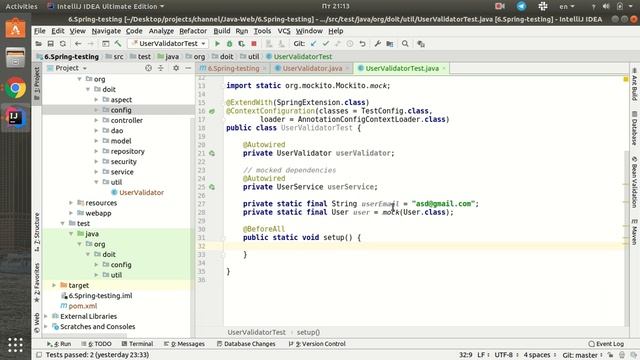Collapse the main util folder arrow
Screen dimensions: 640x360
(x=96, y=182)
